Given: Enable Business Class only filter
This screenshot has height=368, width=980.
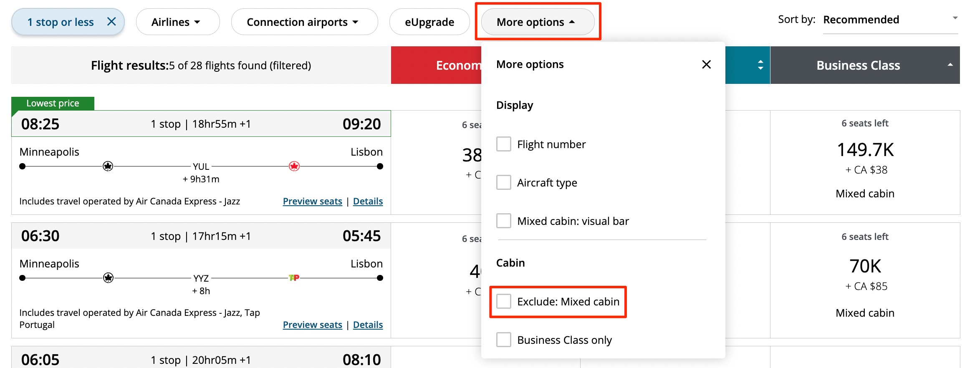Looking at the screenshot, I should click(504, 340).
